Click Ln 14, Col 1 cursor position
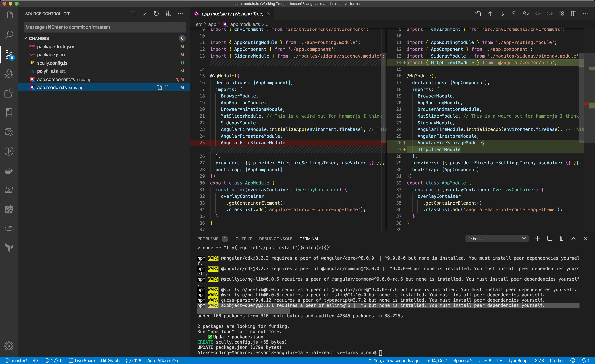595x364 pixels. click(436, 360)
